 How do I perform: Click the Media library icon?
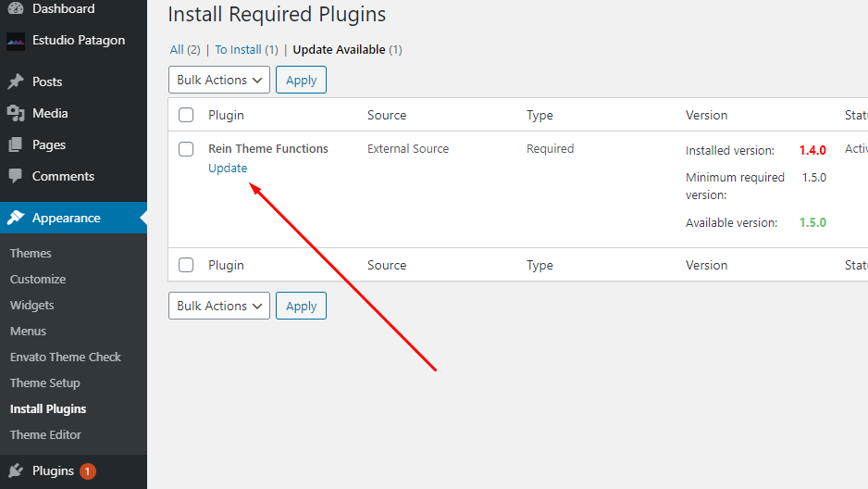pyautogui.click(x=15, y=113)
